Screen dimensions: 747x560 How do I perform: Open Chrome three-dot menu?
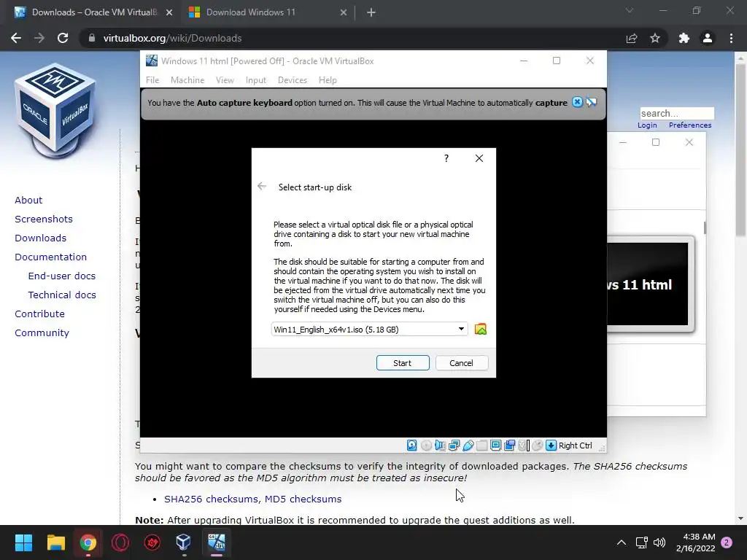(731, 38)
